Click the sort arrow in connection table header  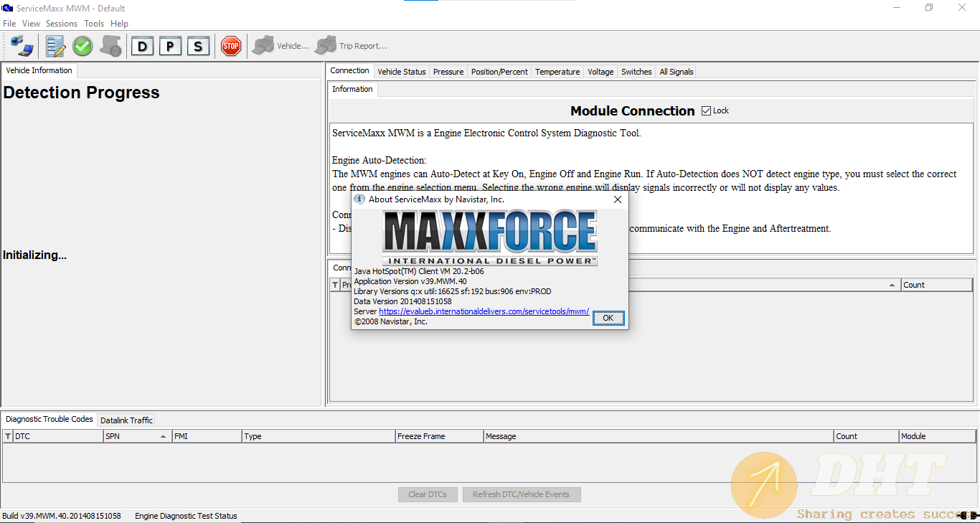[892, 286]
